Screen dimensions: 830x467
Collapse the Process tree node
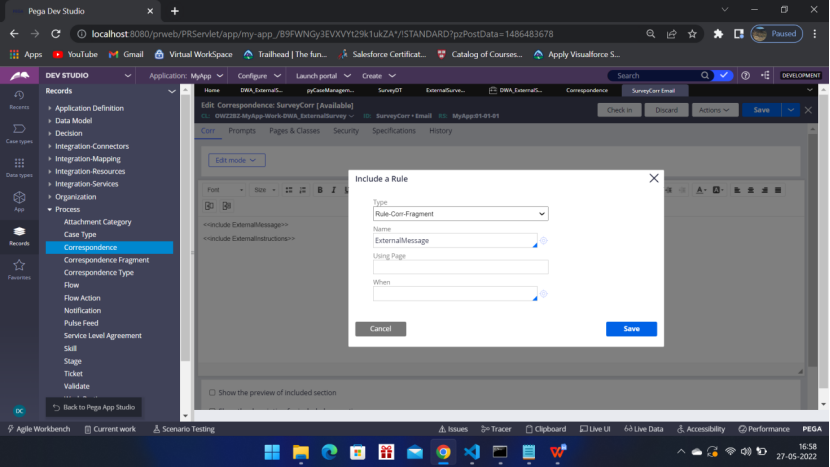tap(50, 210)
